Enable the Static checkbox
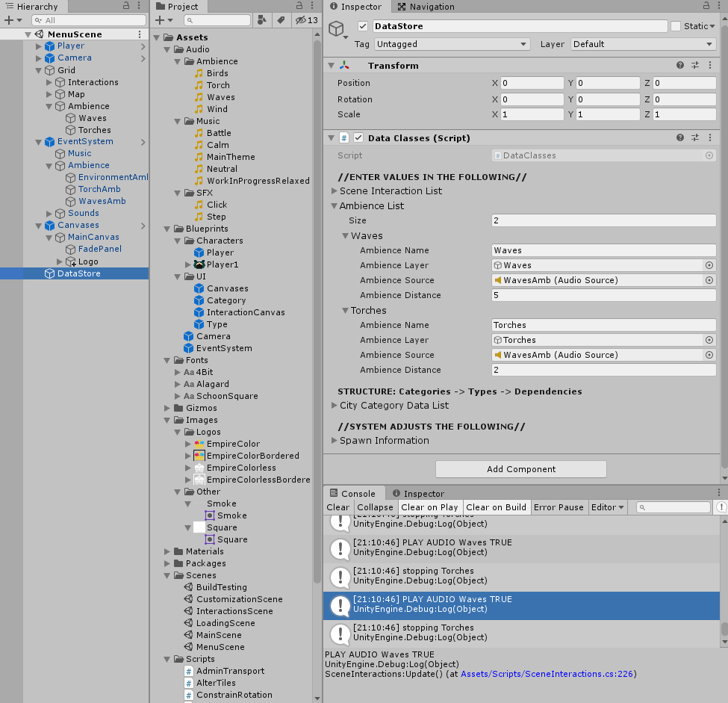 [x=676, y=26]
